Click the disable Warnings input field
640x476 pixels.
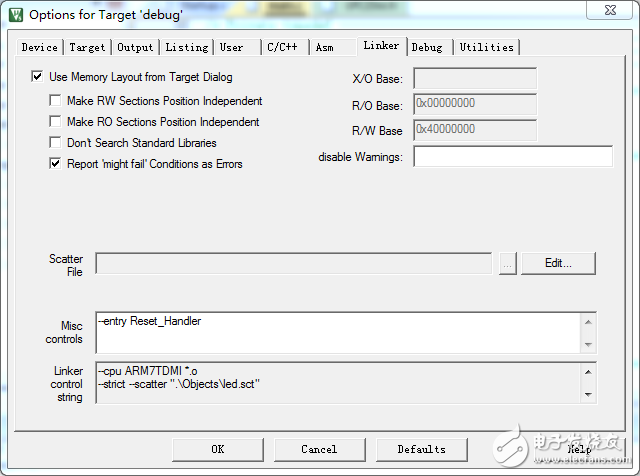[x=512, y=157]
